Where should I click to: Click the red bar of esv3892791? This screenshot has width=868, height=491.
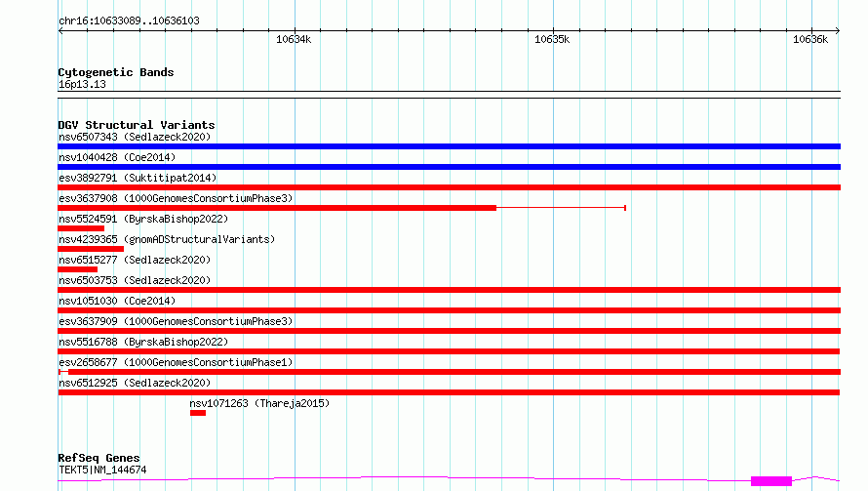point(449,187)
